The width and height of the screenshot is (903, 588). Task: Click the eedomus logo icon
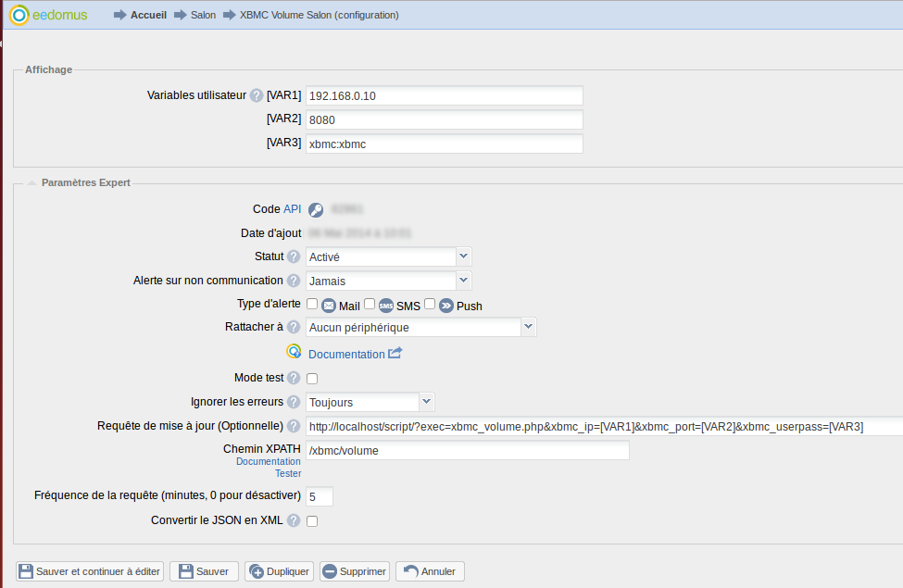19,15
